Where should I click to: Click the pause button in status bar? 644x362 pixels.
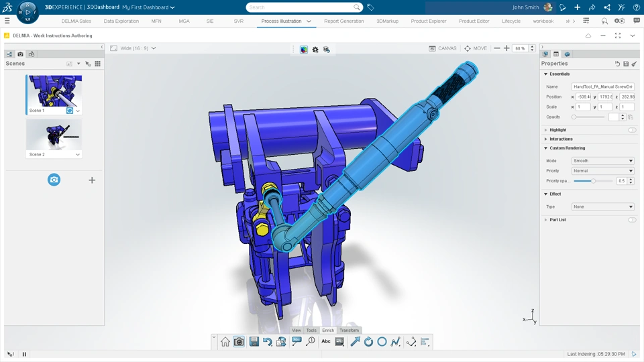coord(24,354)
